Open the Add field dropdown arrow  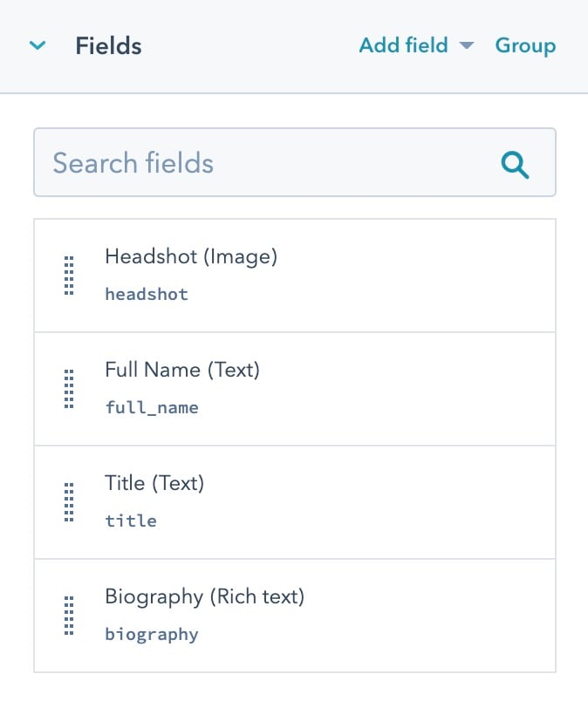click(x=467, y=46)
